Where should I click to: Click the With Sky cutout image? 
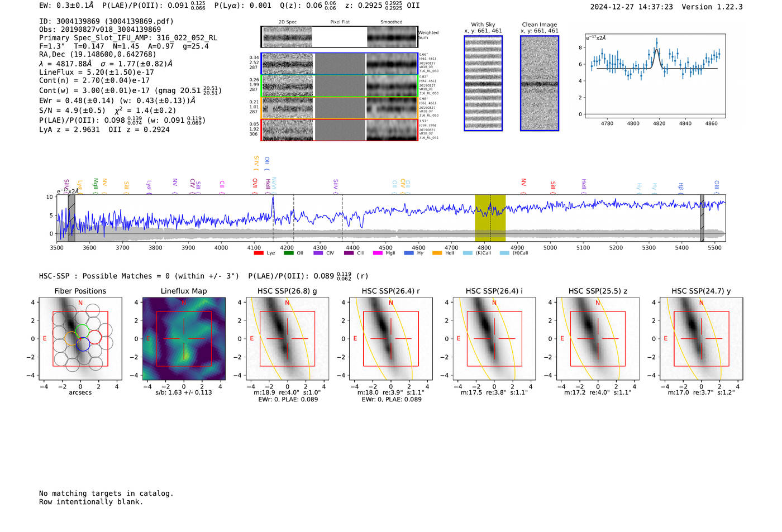(483, 83)
